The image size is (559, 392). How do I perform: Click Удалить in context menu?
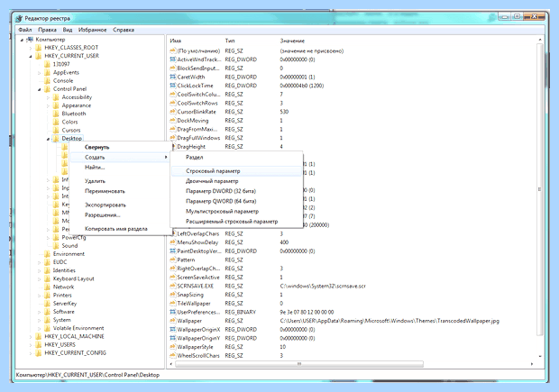[120, 181]
